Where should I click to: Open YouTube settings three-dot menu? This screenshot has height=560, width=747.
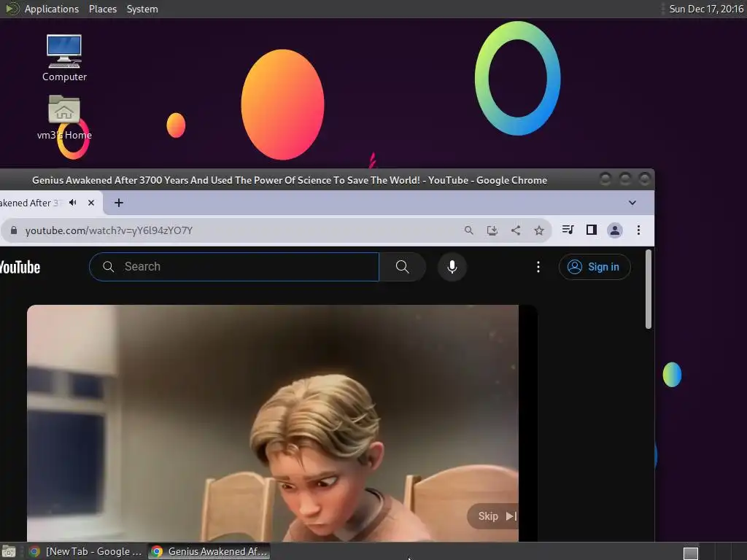point(538,267)
